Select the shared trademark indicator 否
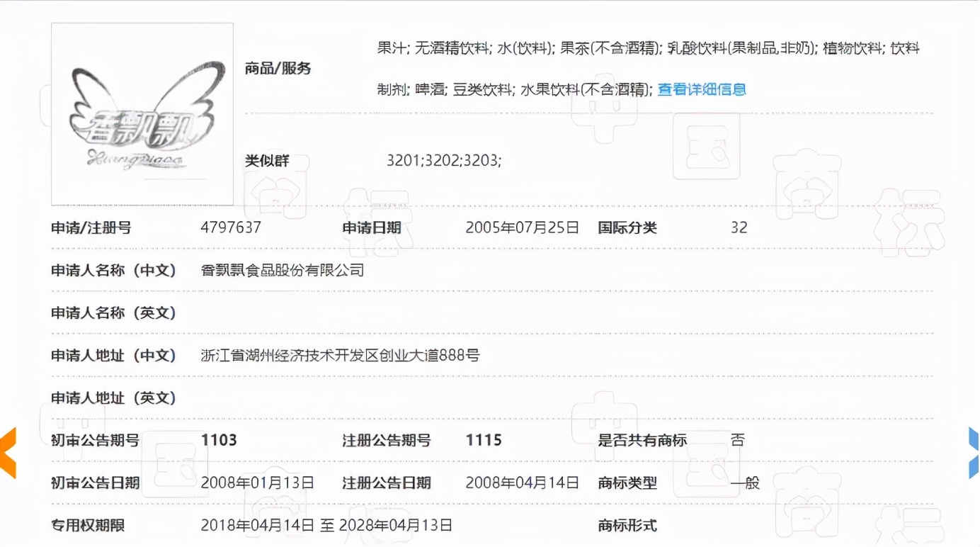 tap(735, 440)
